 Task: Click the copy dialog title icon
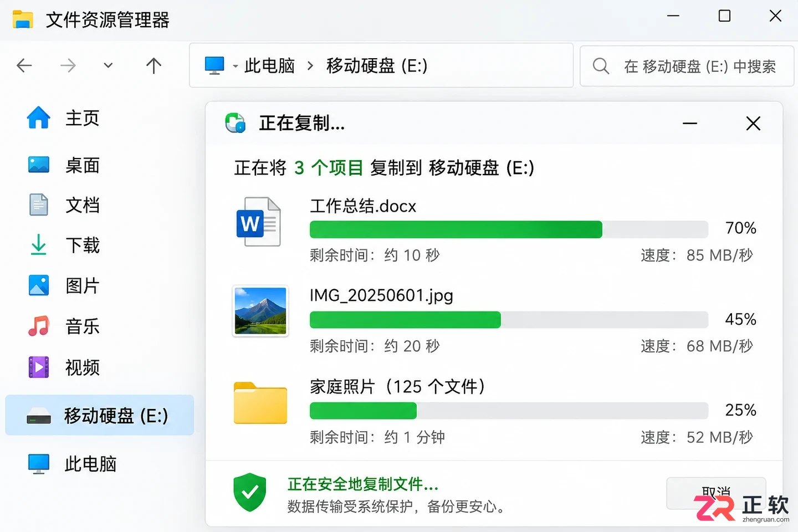coord(236,122)
